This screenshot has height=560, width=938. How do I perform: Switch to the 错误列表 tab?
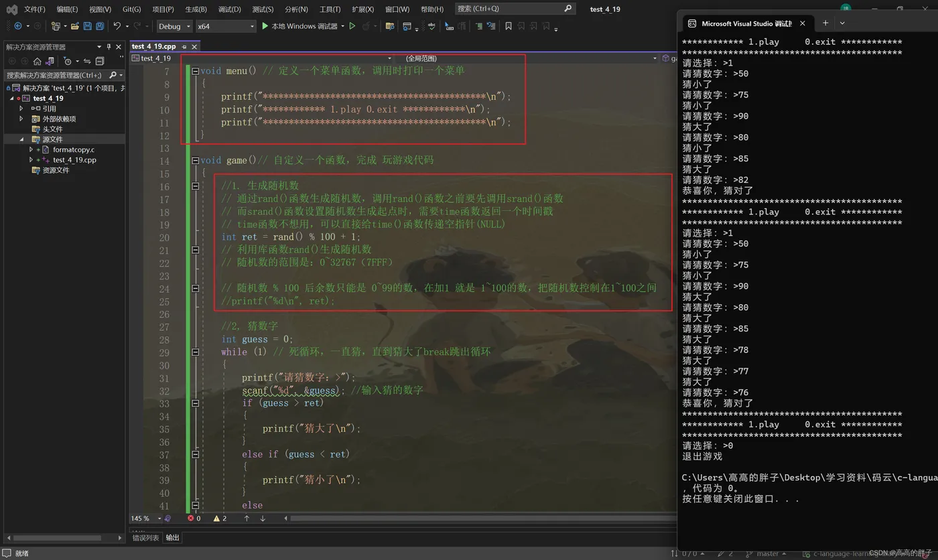coord(145,538)
